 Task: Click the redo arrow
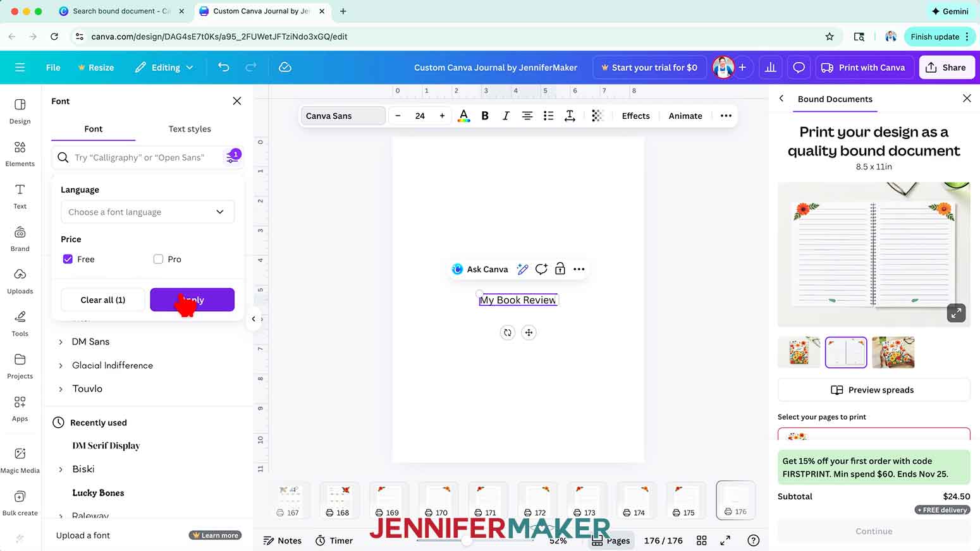coord(251,67)
